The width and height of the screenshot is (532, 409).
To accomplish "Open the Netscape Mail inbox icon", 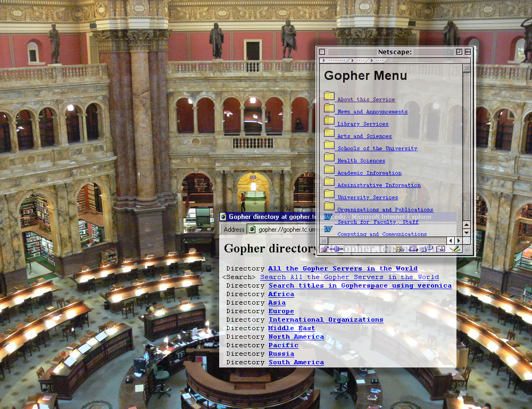I will pos(413,249).
